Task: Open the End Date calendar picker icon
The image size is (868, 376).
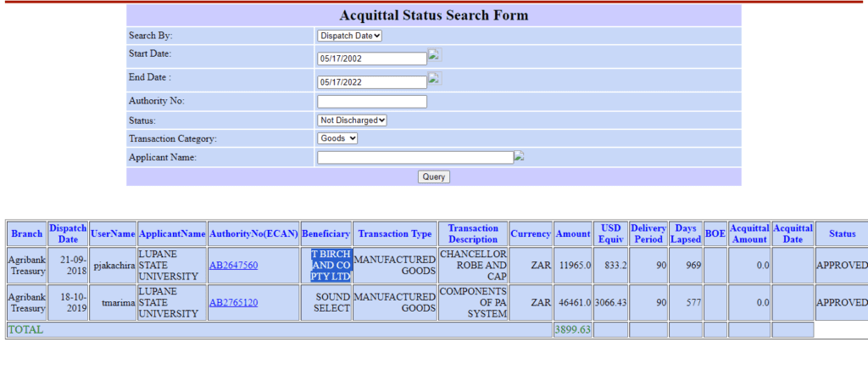Action: coord(435,78)
